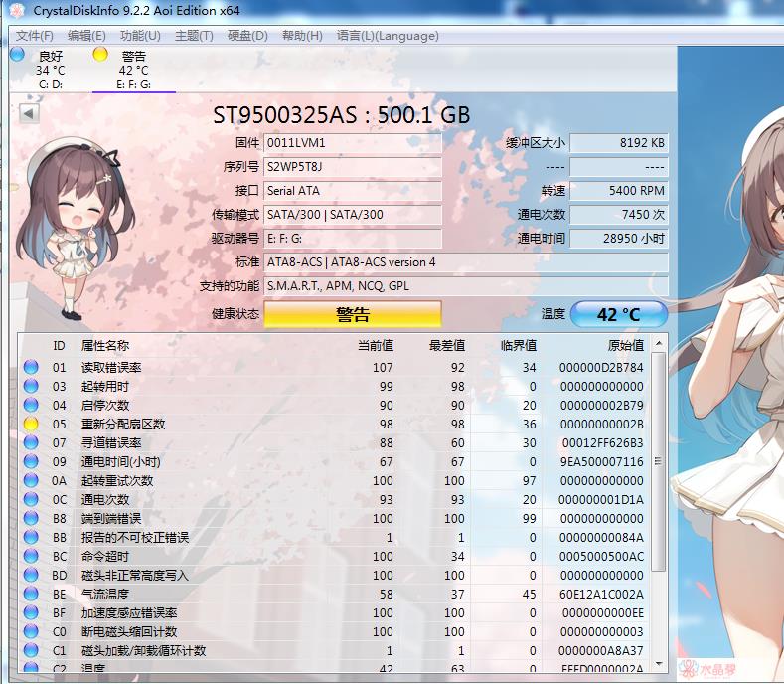
Task: Select the 警告 42 °C E: F: G: disk
Action: pos(133,70)
